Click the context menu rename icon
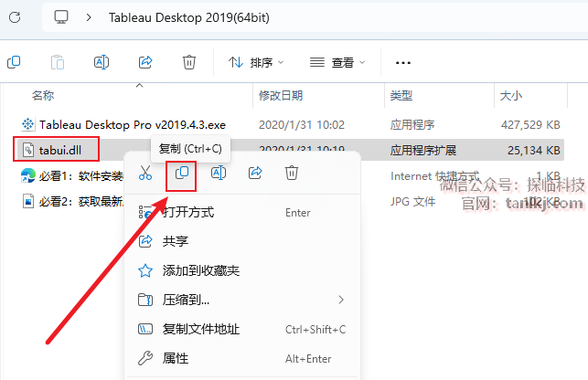 pos(219,173)
